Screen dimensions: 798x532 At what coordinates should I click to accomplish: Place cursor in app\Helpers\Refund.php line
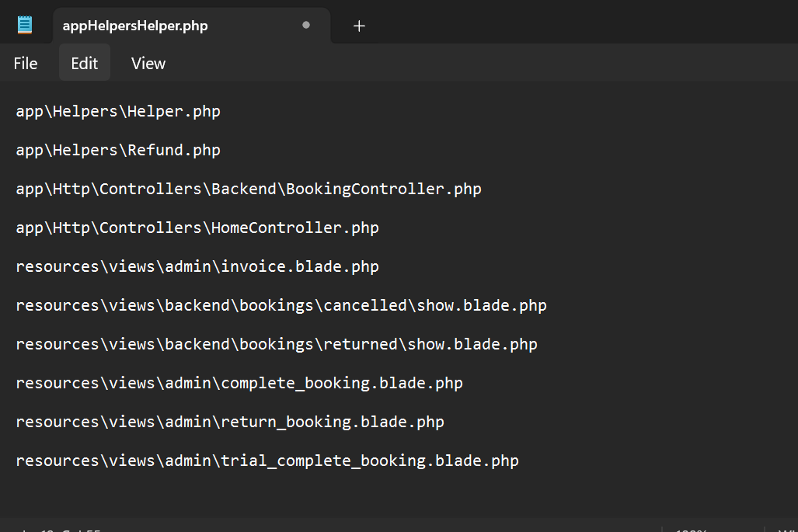coord(118,150)
